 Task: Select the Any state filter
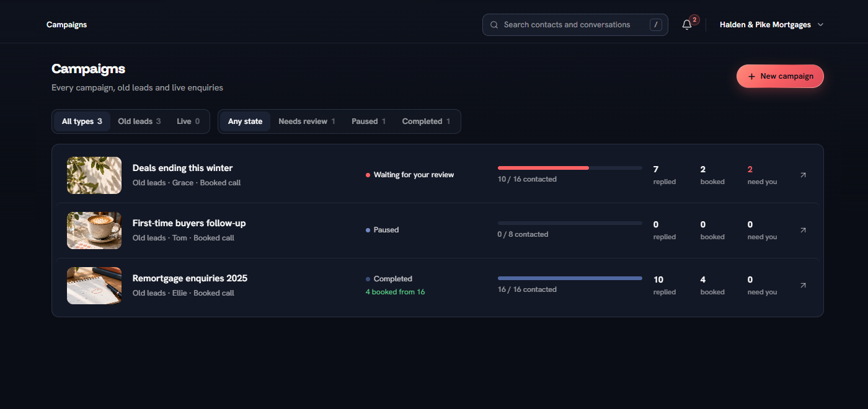(245, 121)
